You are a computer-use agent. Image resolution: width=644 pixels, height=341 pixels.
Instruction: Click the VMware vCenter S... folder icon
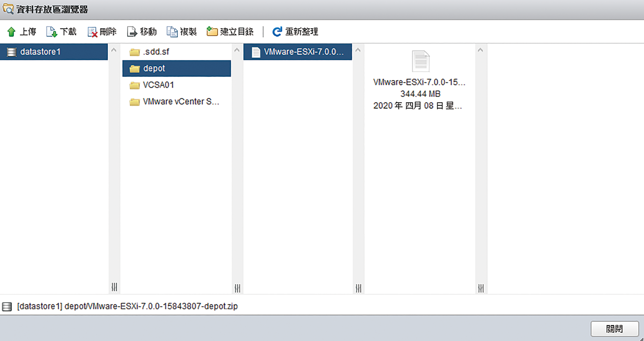tap(135, 102)
